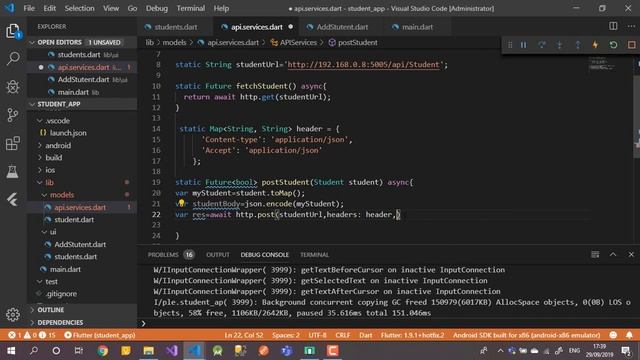Viewport: 640px width, 360px height.
Task: Open Chrome from Windows taskbar
Action: (103, 351)
